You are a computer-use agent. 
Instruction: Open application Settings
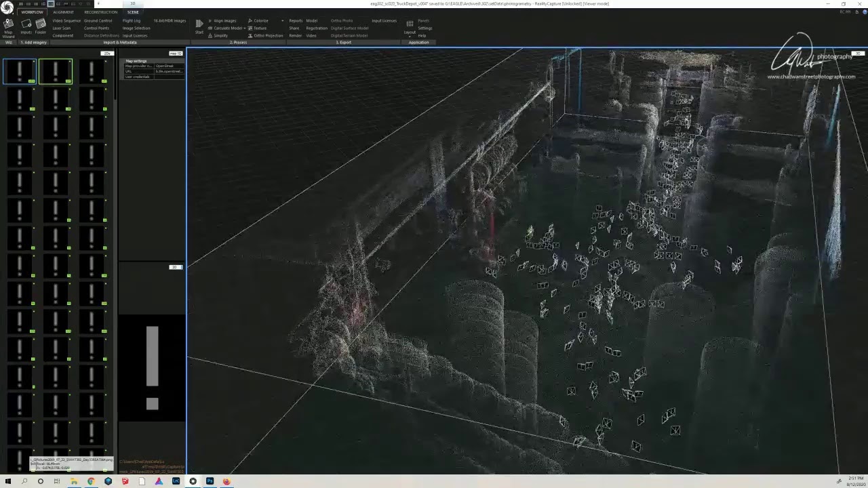[425, 28]
